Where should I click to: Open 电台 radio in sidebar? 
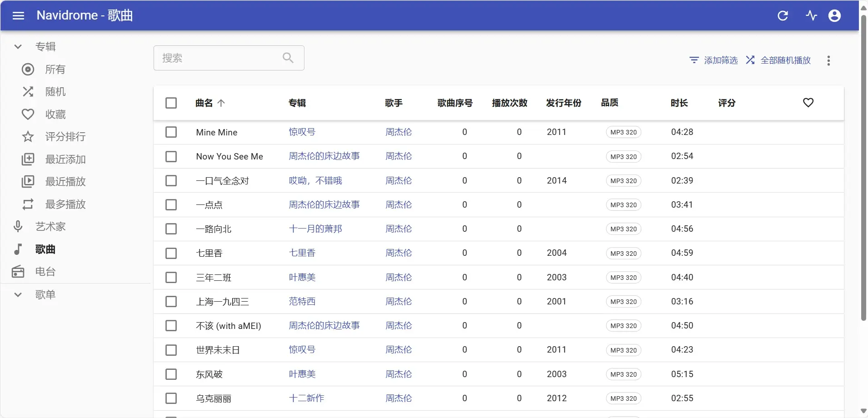[45, 272]
